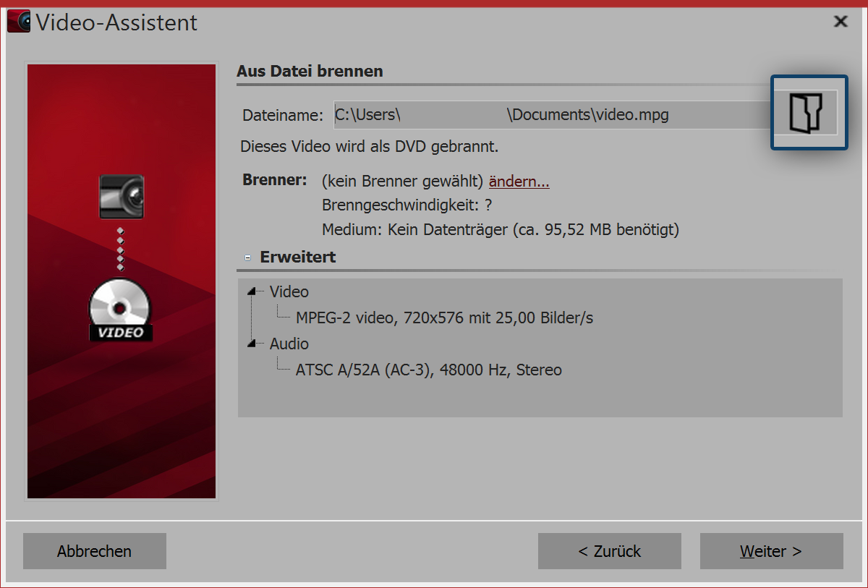Screen dimensions: 868x588
Task: Select the ATSC A/52A audio entry
Action: coord(428,370)
